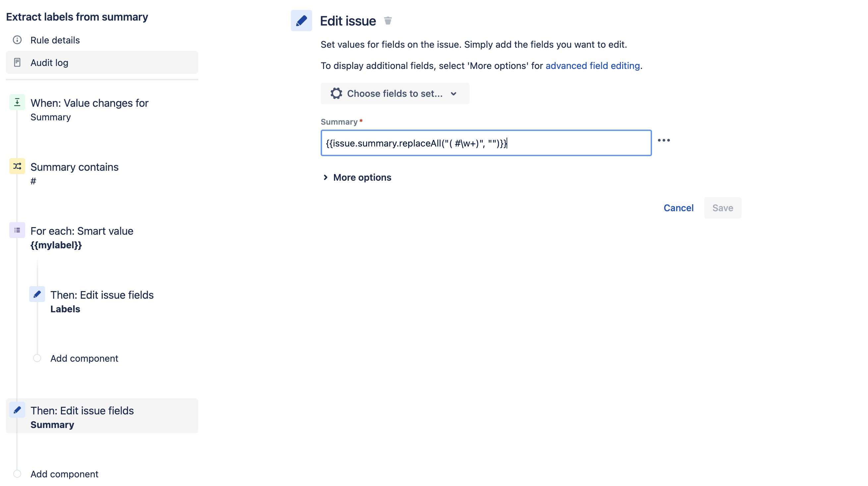Click the ellipsis options icon next to Summary field

(664, 140)
